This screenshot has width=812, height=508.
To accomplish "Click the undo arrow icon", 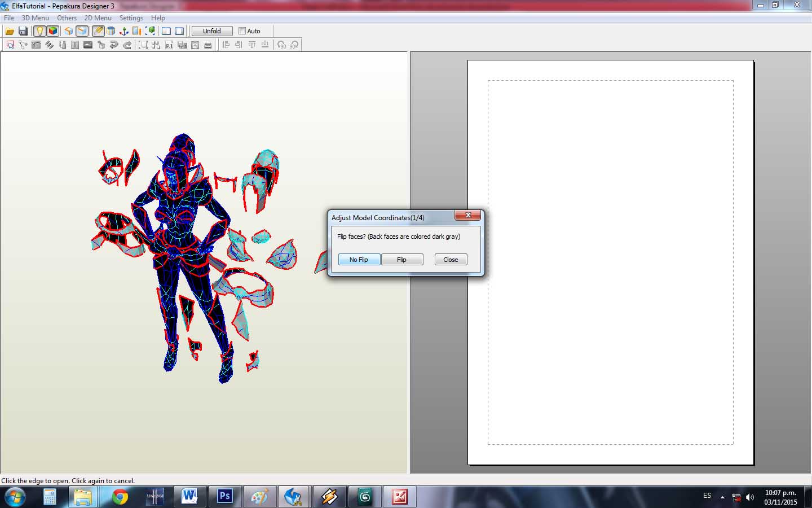I will [114, 45].
